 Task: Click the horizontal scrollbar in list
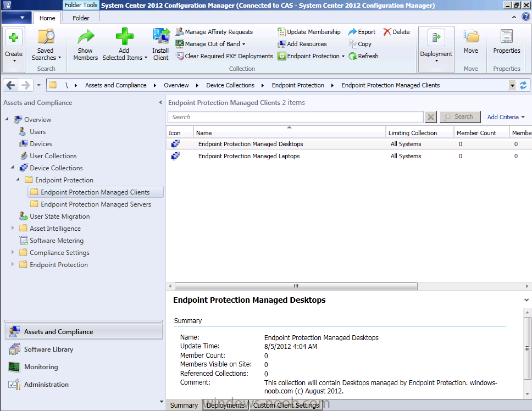(x=296, y=286)
